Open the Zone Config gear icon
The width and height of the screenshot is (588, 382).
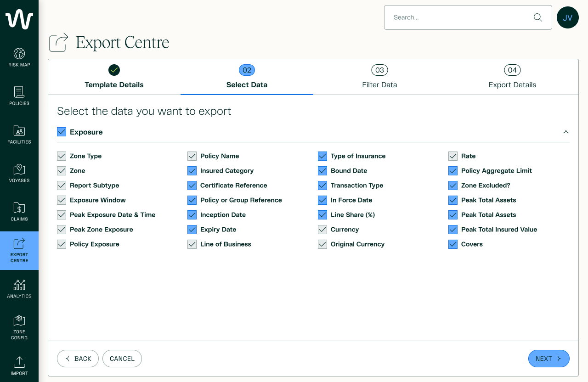19,320
